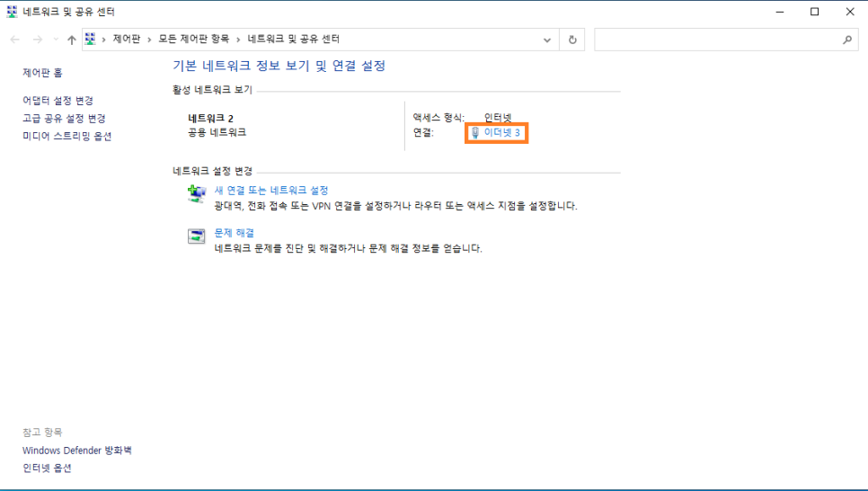Click the back navigation arrow
The height and width of the screenshot is (491, 868).
pyautogui.click(x=15, y=40)
